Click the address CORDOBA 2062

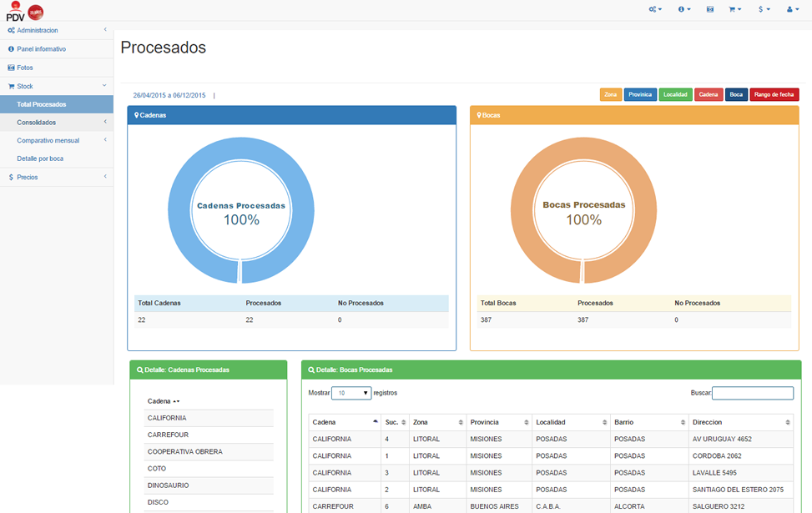[x=717, y=456]
